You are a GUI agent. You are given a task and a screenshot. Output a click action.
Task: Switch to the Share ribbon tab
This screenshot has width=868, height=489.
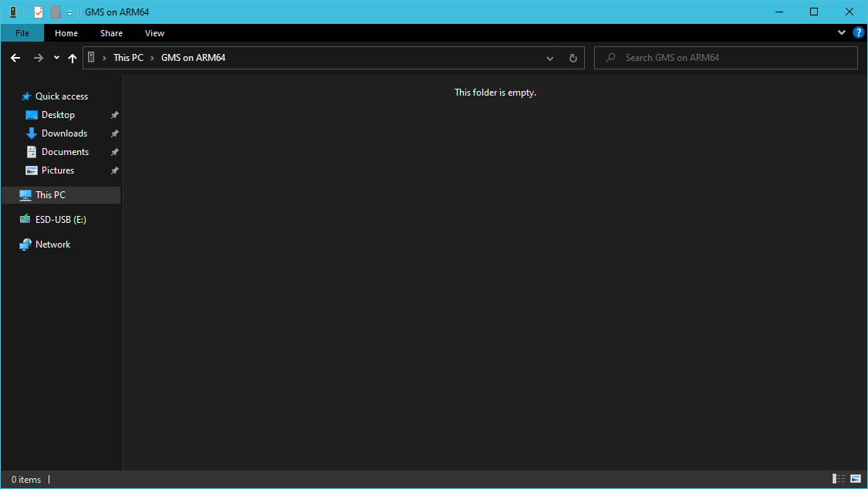pos(111,33)
